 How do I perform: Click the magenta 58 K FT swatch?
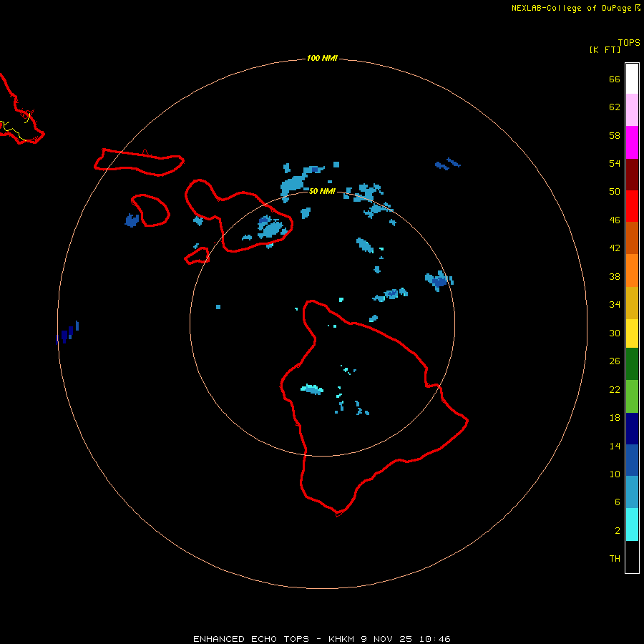(632, 142)
